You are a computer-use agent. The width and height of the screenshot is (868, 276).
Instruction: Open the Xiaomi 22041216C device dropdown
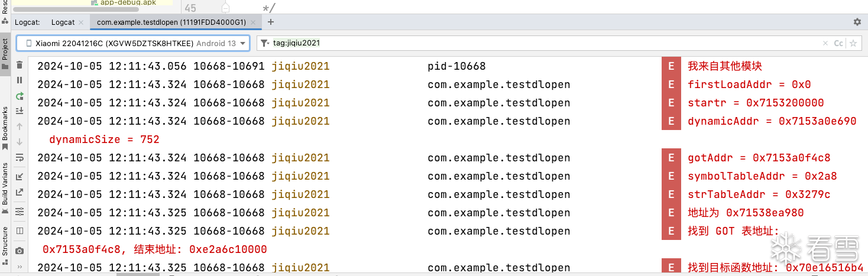pos(133,43)
